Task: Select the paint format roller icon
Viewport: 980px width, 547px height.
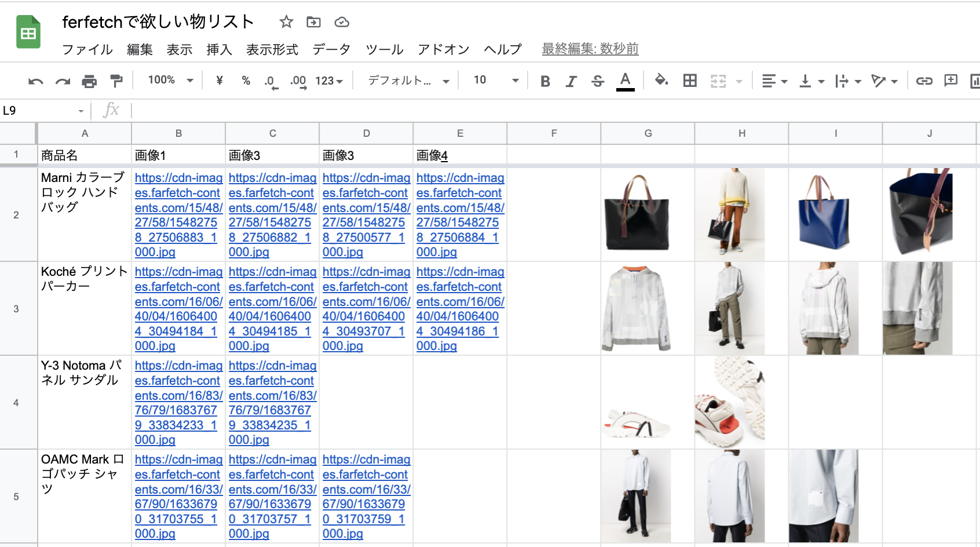Action: pyautogui.click(x=116, y=81)
